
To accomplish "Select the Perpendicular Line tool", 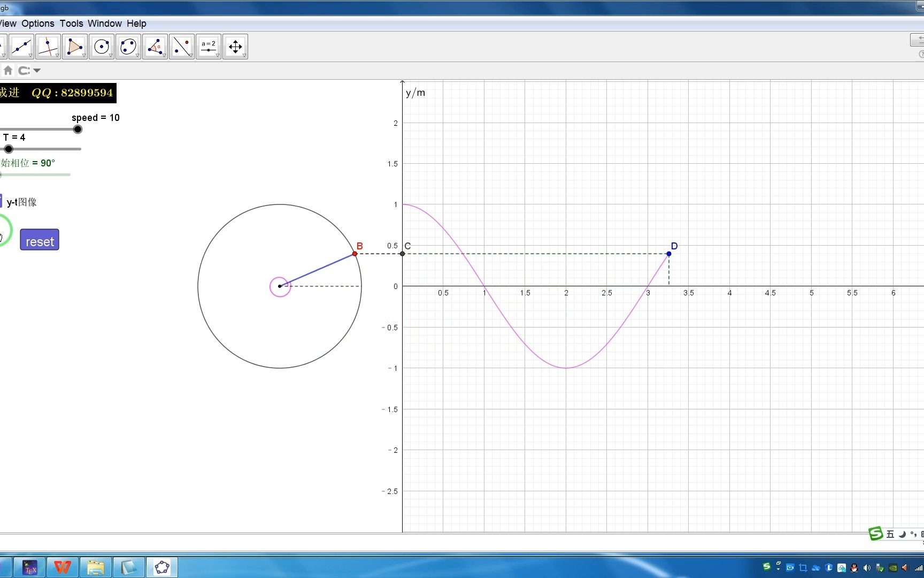I will [48, 47].
